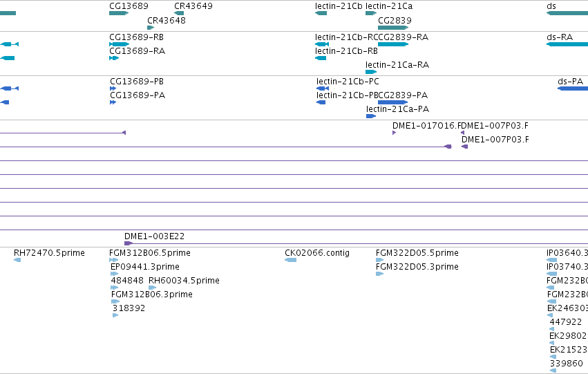The width and height of the screenshot is (588, 374).
Task: Select the CR43648 gene label
Action: pos(167,20)
